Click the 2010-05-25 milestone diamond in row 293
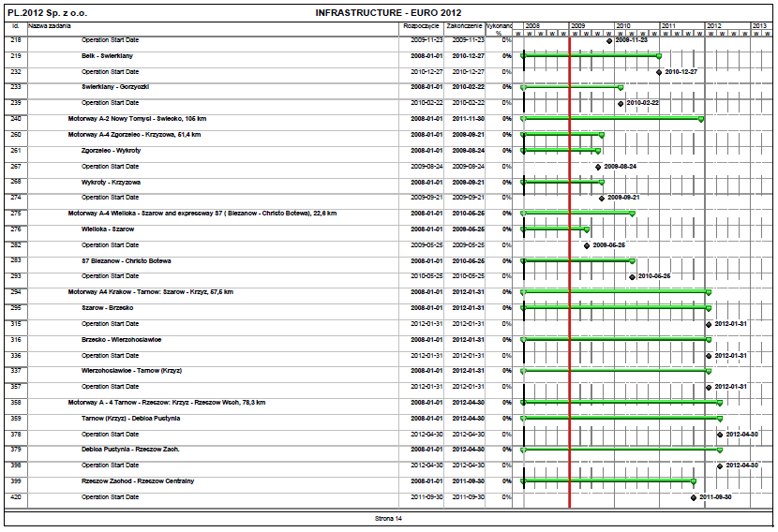The width and height of the screenshot is (778, 532). [632, 277]
